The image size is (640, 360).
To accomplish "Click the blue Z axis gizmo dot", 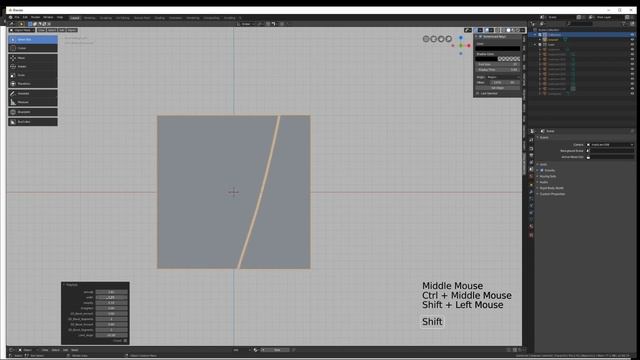I will click(x=461, y=38).
